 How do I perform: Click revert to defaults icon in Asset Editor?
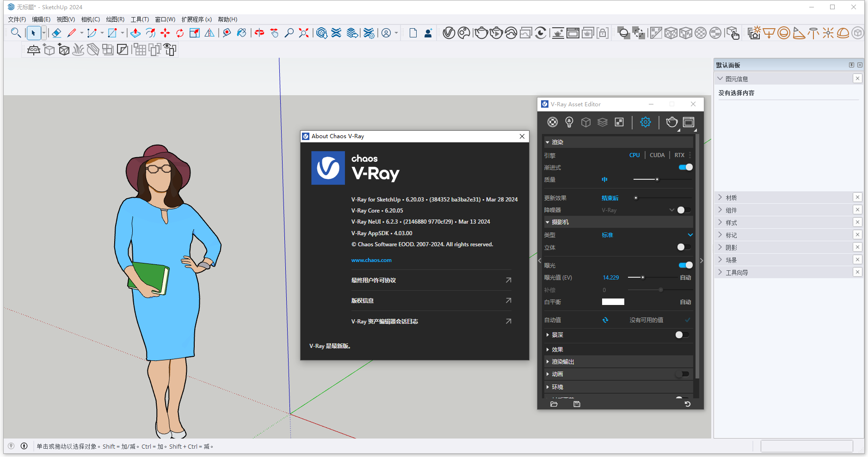point(688,404)
